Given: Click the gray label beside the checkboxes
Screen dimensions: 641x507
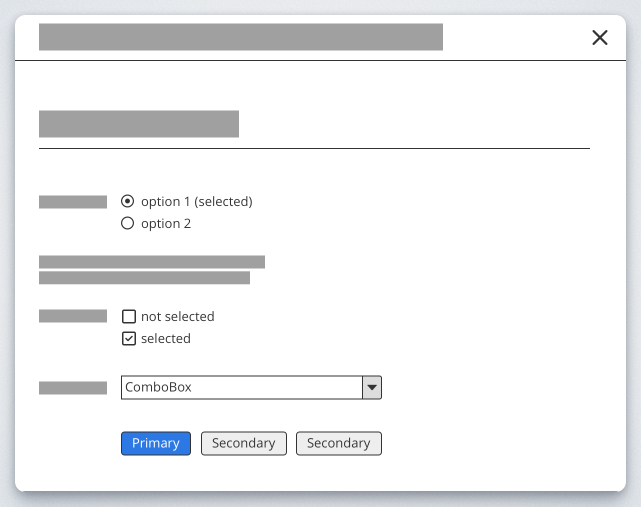Looking at the screenshot, I should (x=73, y=317).
